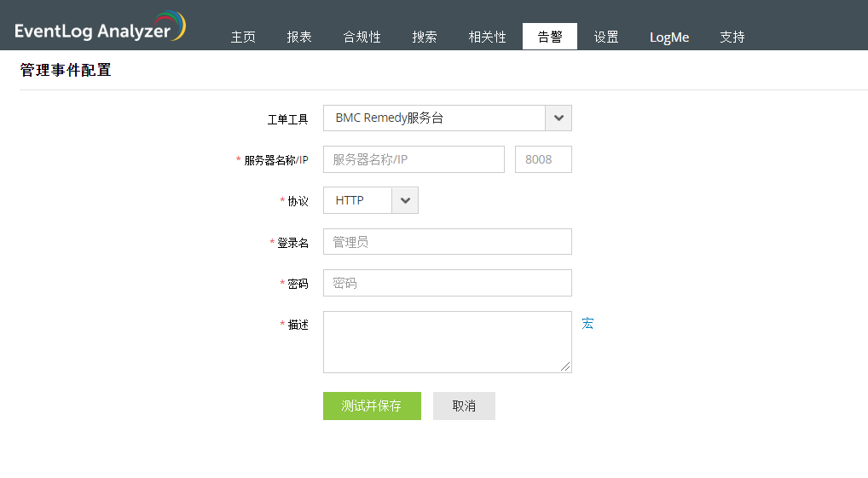Click the 密码 input field
Viewport: 868px width, 478px height.
pos(447,283)
